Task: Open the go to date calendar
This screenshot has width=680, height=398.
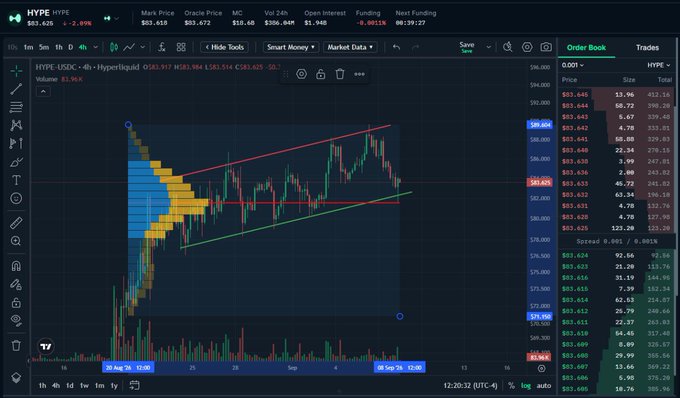Action: tap(134, 385)
